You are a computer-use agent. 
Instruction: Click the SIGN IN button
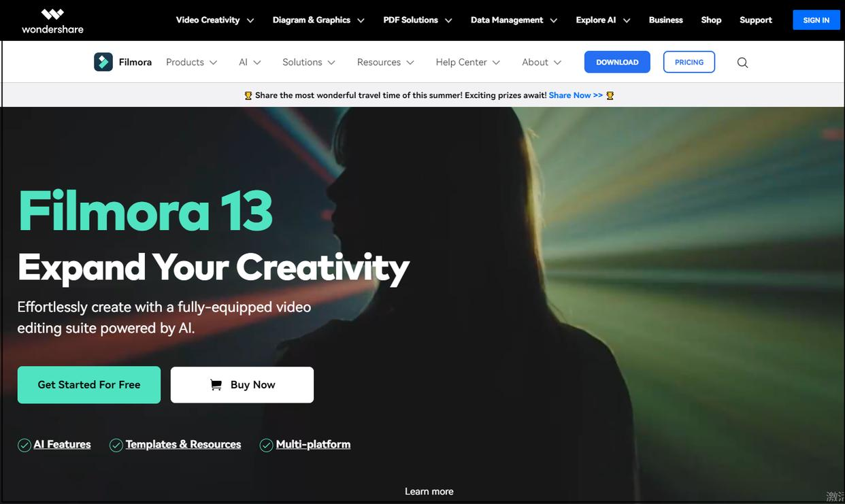(x=816, y=20)
